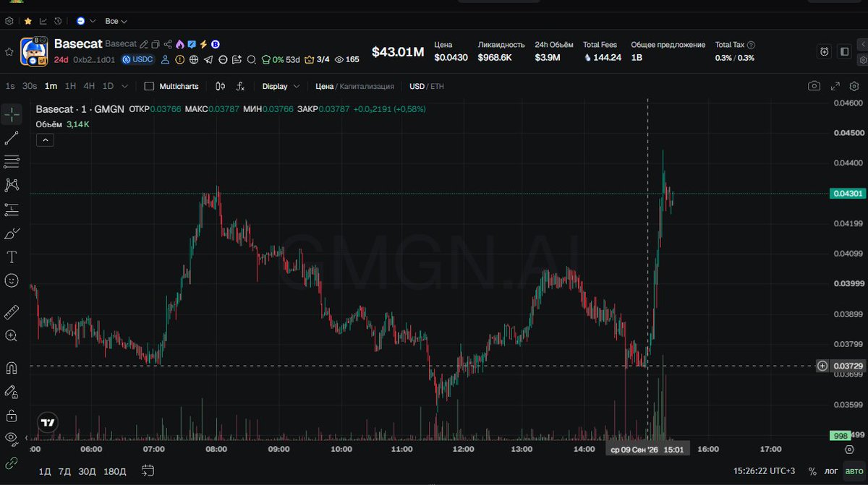
Task: Open the long position forecasting tool
Action: pos(12,209)
